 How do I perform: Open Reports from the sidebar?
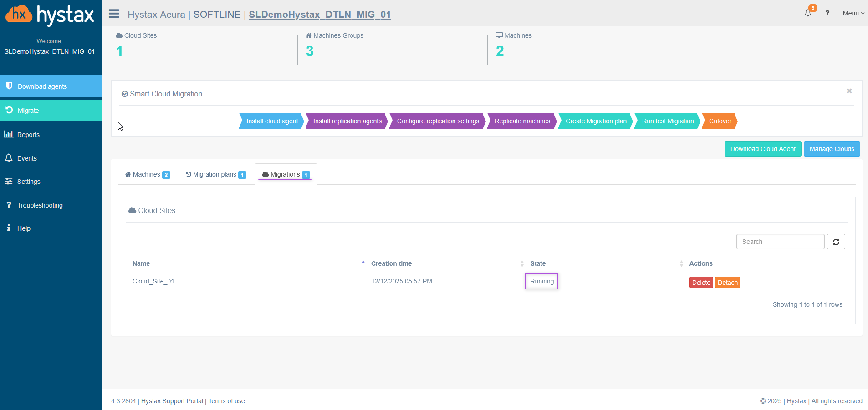pos(28,135)
